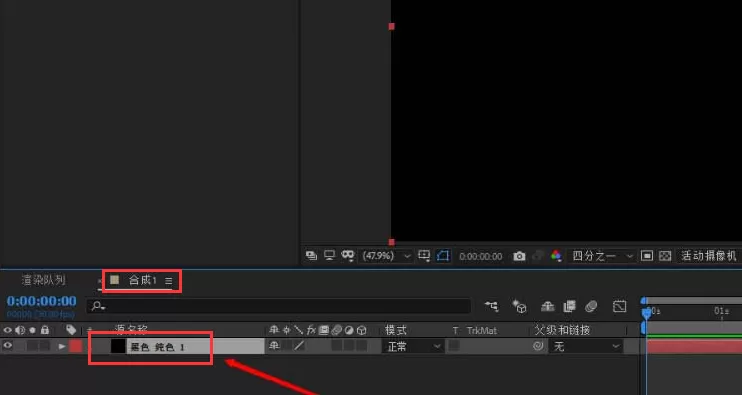
Task: Open the graph editor
Action: coord(619,307)
